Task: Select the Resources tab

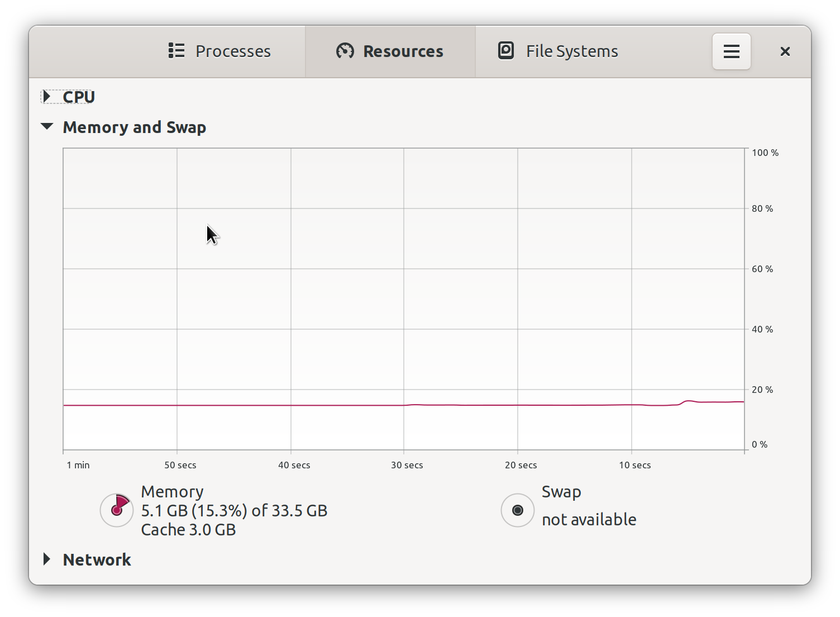Action: pos(390,51)
